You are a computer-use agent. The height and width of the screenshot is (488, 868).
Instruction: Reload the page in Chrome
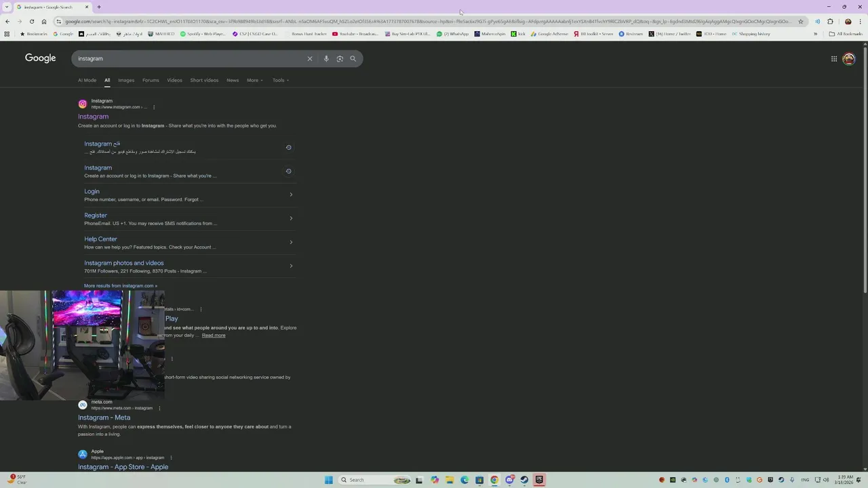coord(31,22)
